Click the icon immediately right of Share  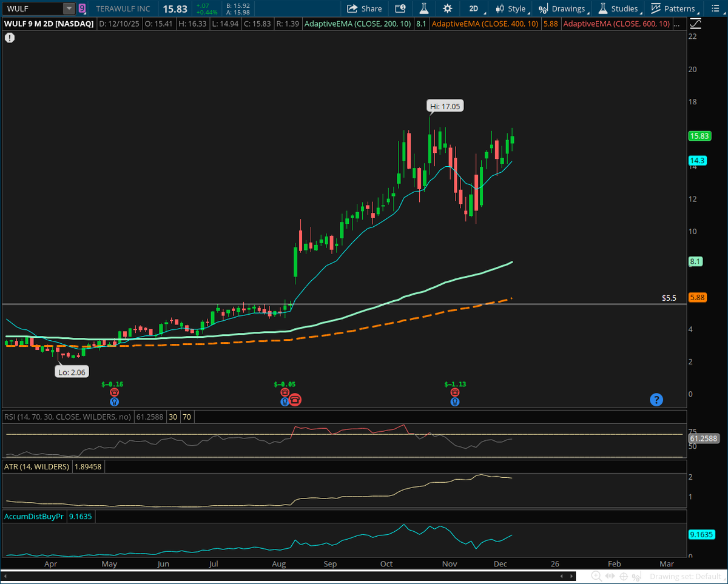pyautogui.click(x=400, y=8)
